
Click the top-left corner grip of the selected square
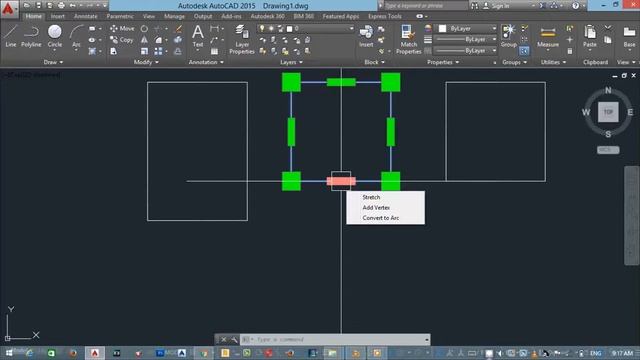pyautogui.click(x=291, y=82)
